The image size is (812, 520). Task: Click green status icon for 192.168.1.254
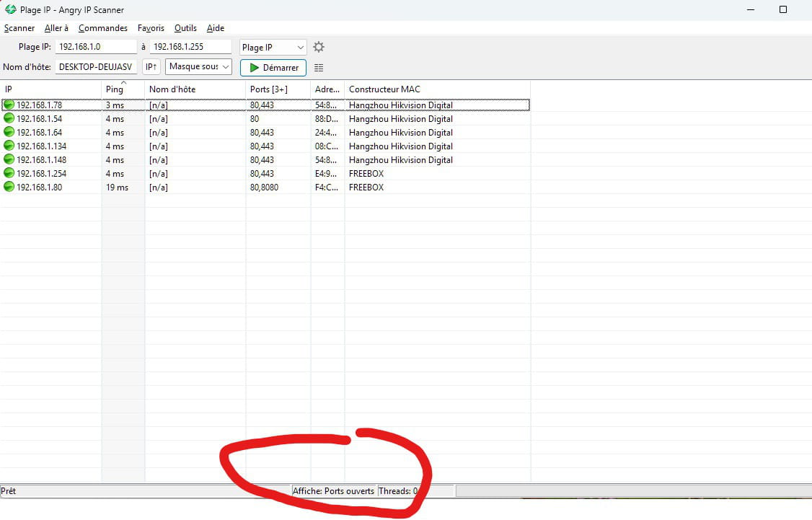9,173
